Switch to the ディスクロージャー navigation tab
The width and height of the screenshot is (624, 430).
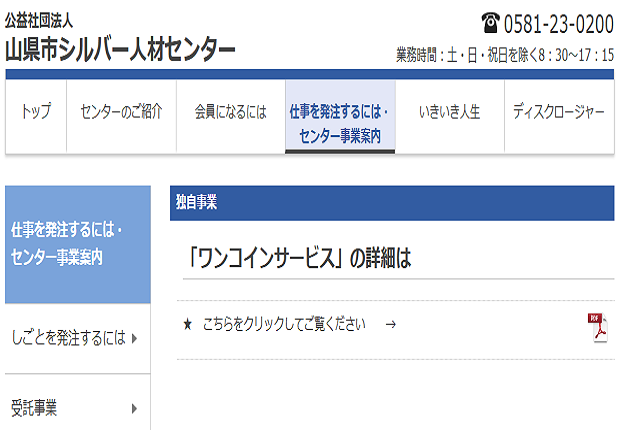click(x=558, y=112)
